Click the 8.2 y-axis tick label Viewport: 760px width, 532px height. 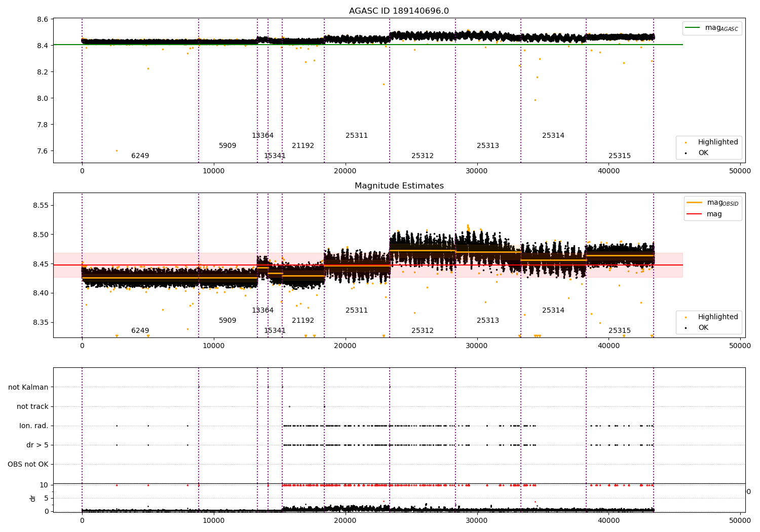(x=43, y=72)
